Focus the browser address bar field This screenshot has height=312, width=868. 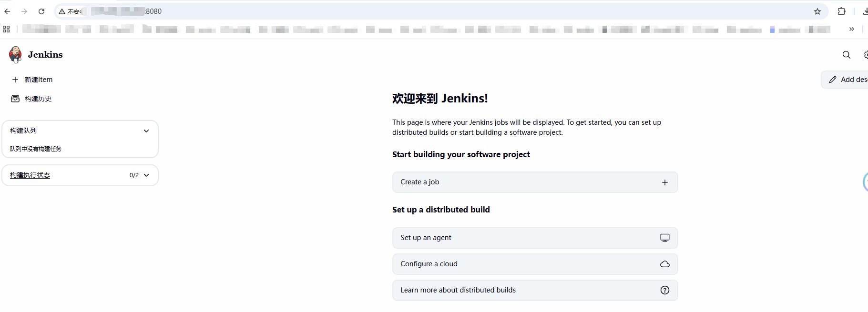[441, 11]
